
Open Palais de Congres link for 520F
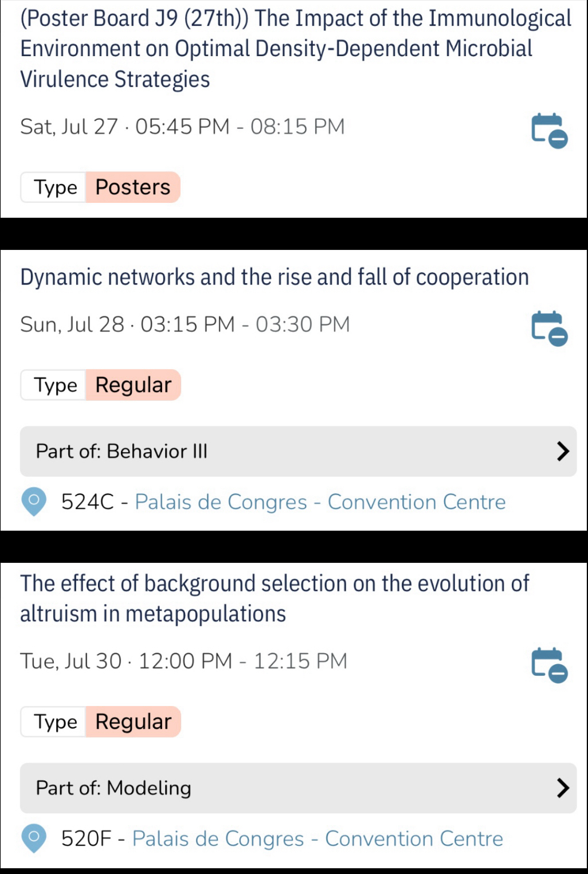click(x=317, y=839)
